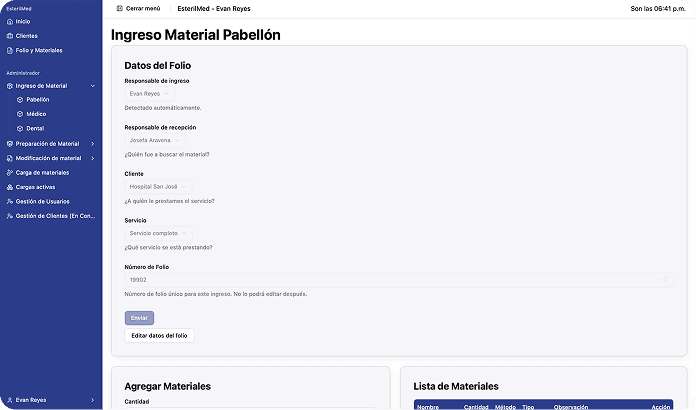Click the Modificación de material icon

(x=10, y=158)
